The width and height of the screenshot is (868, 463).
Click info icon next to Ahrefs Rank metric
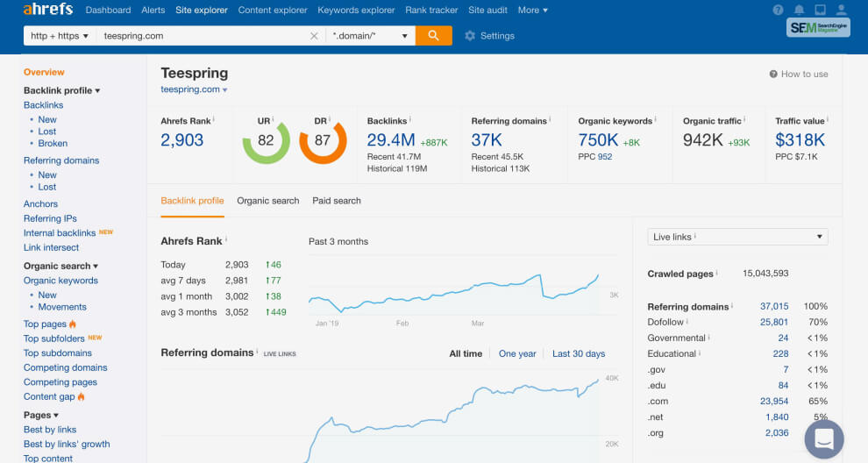click(x=214, y=119)
